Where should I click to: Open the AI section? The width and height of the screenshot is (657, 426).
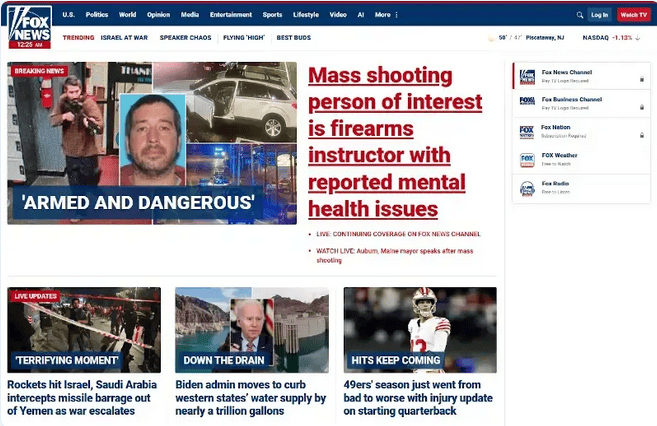(361, 15)
